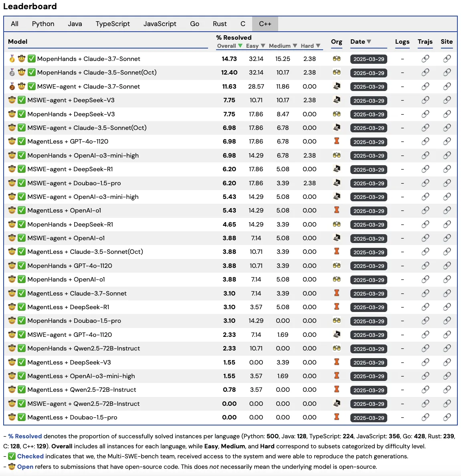Sort leaderboard by Date
The image size is (461, 476).
pyautogui.click(x=361, y=42)
